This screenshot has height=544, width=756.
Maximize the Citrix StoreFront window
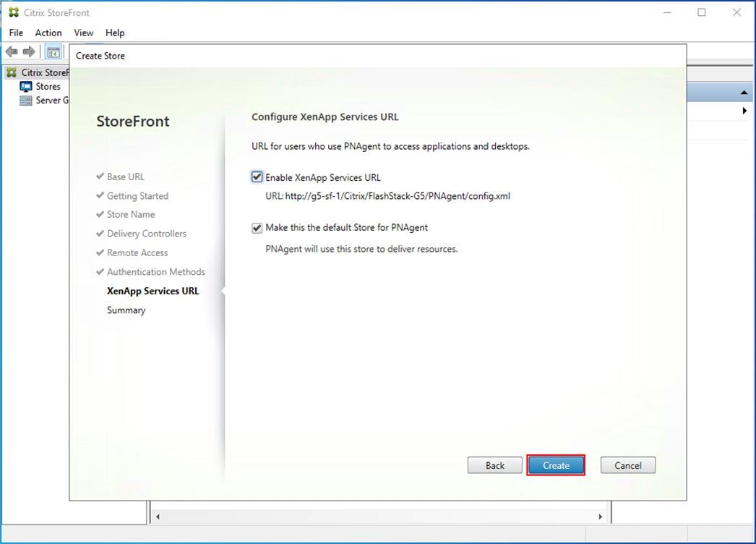(702, 12)
